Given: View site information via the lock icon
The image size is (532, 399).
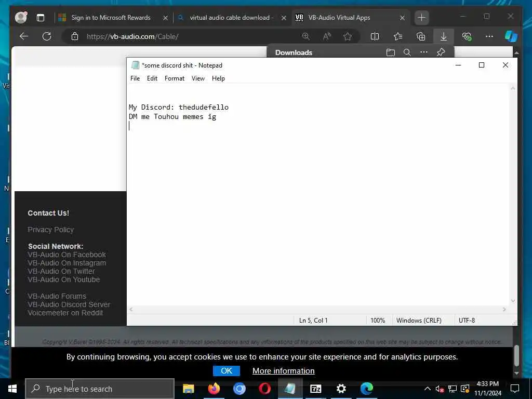Looking at the screenshot, I should 75,36.
